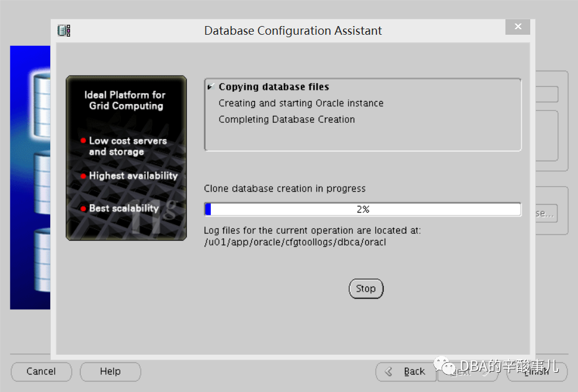The image size is (578, 392).
Task: Go Back in the background wizard
Action: pos(406,372)
